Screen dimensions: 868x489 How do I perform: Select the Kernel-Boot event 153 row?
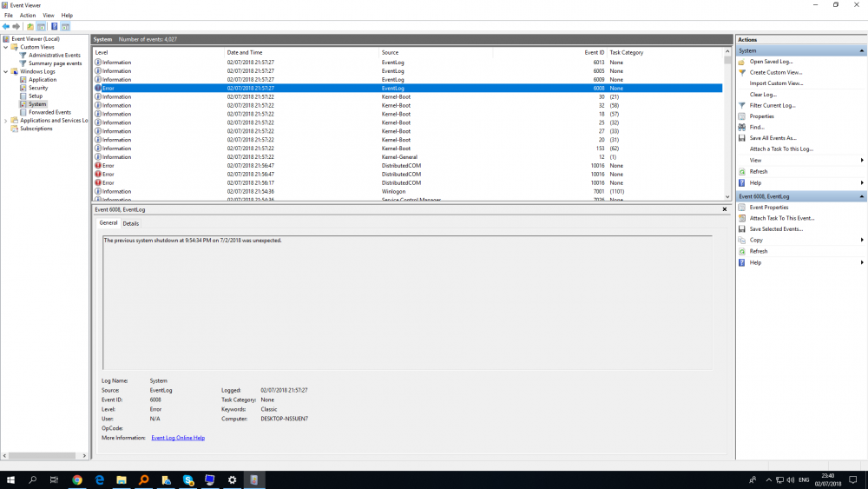click(407, 149)
